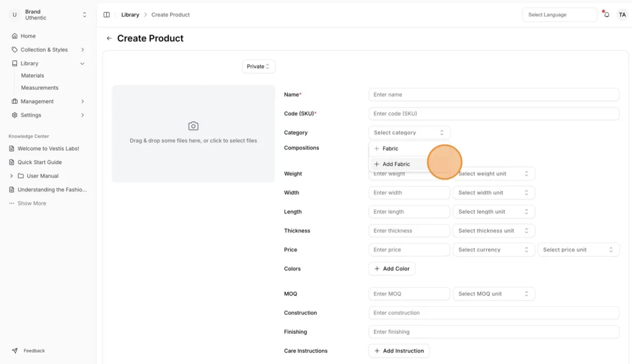Click the Understanding the Fashion document icon
The width and height of the screenshot is (632, 364).
coord(12,190)
